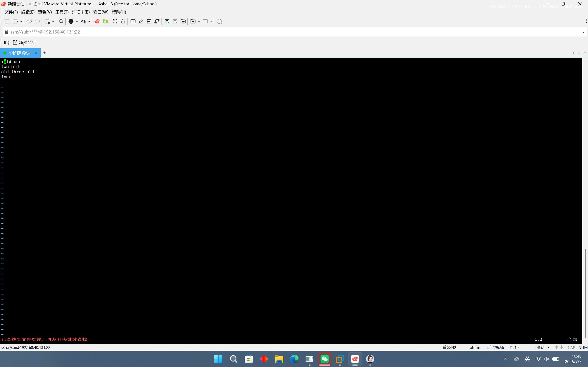
Task: Open the tab list chevron dropdown
Action: (x=585, y=53)
